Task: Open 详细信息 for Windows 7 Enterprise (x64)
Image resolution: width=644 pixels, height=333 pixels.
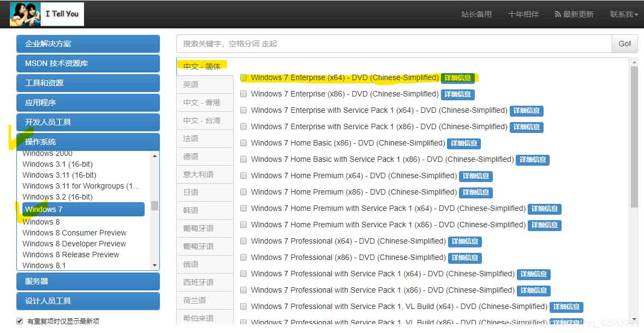Action: click(x=457, y=78)
